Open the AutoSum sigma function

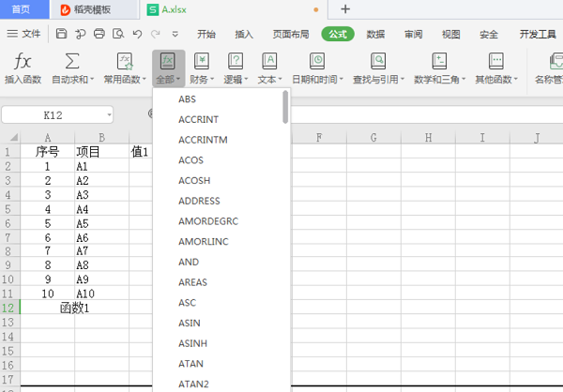pyautogui.click(x=72, y=61)
